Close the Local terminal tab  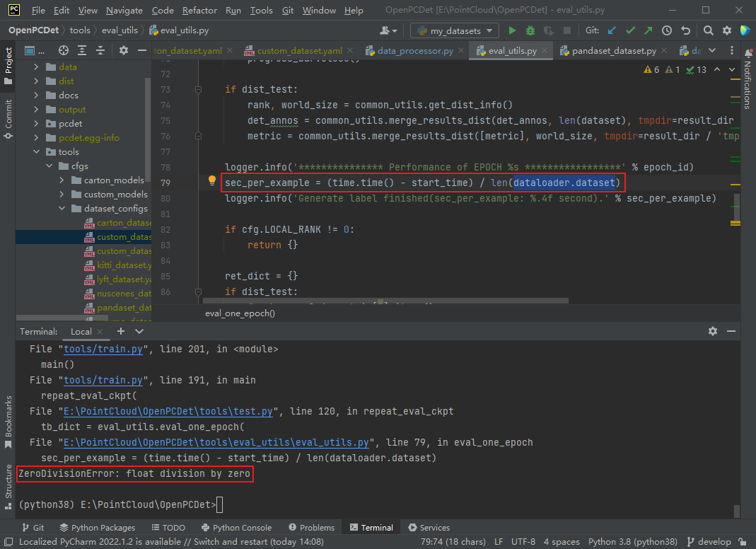[x=100, y=331]
